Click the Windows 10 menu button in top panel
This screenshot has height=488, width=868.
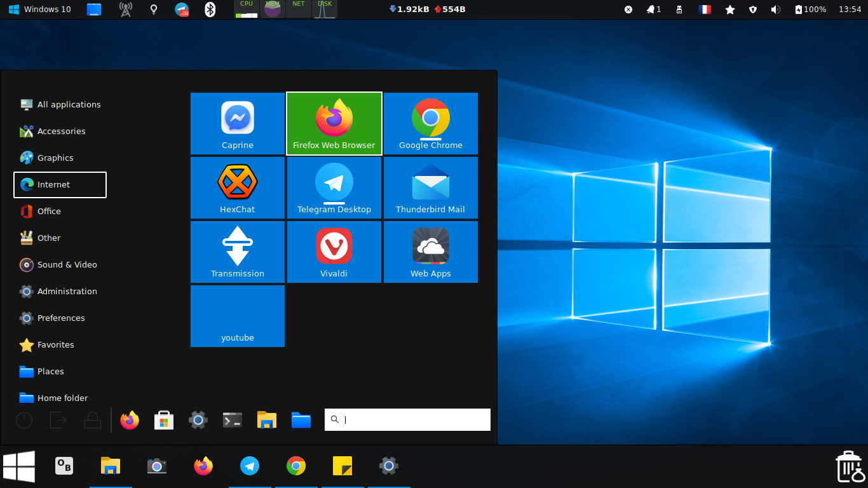tap(39, 10)
